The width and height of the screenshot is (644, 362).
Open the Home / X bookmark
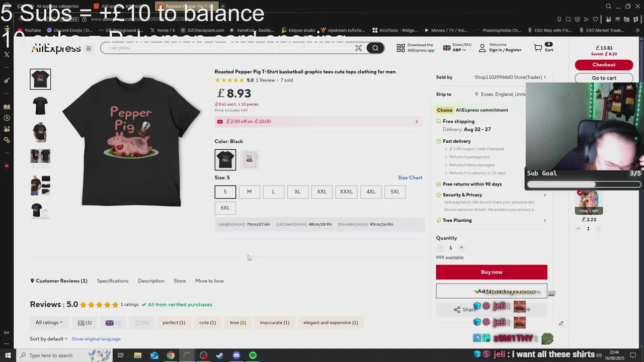163,30
